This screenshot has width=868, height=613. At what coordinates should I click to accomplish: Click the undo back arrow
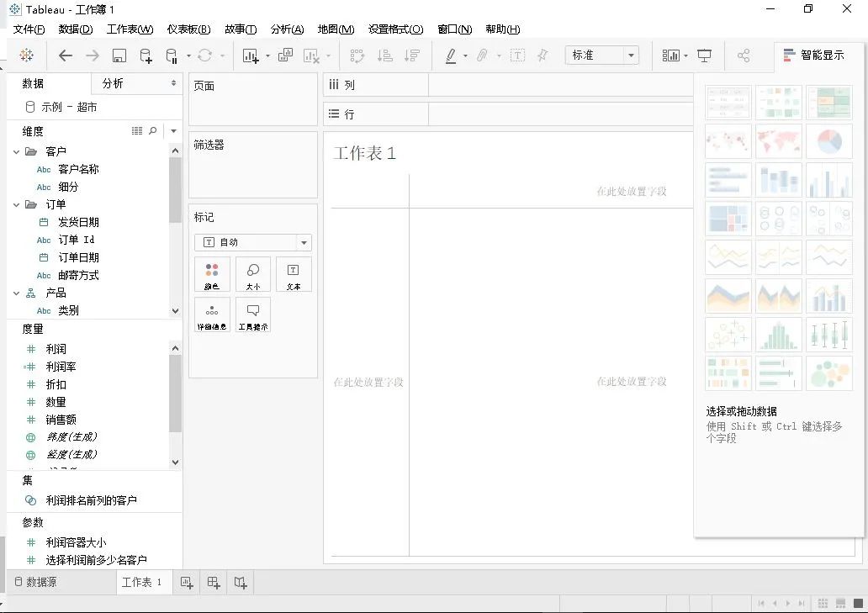pos(66,55)
